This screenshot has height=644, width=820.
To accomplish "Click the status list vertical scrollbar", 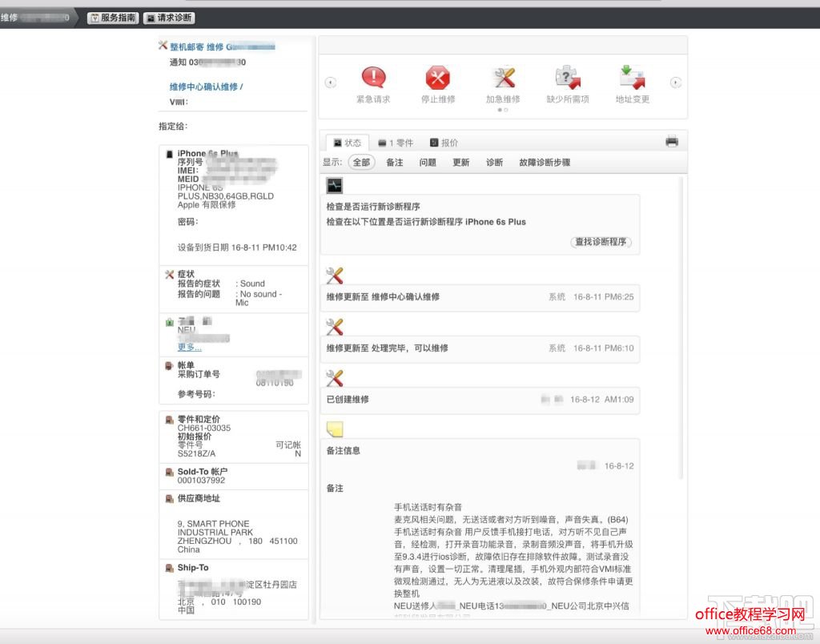I will (681, 328).
